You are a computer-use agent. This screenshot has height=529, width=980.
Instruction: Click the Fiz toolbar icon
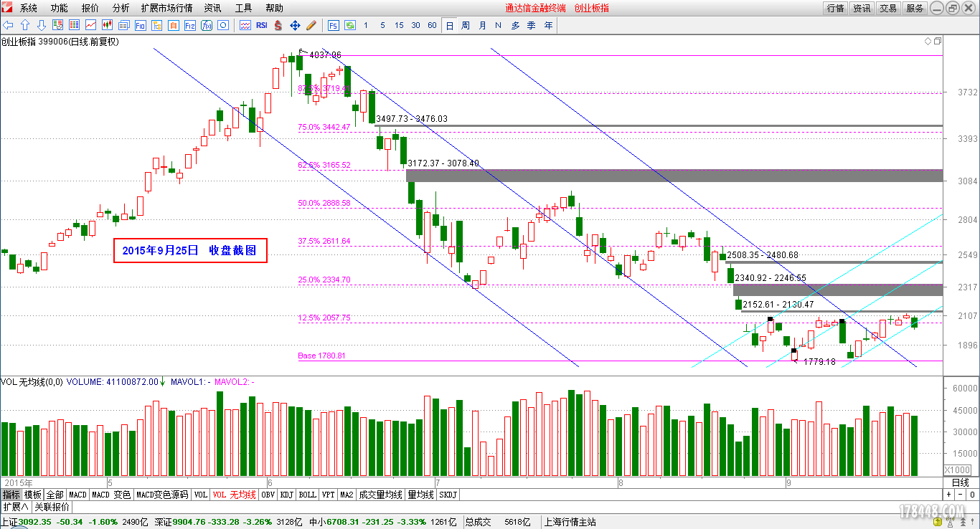point(190,25)
